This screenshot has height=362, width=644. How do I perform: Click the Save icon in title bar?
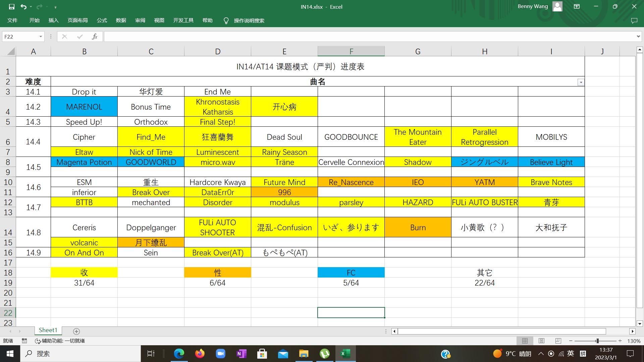pos(11,7)
